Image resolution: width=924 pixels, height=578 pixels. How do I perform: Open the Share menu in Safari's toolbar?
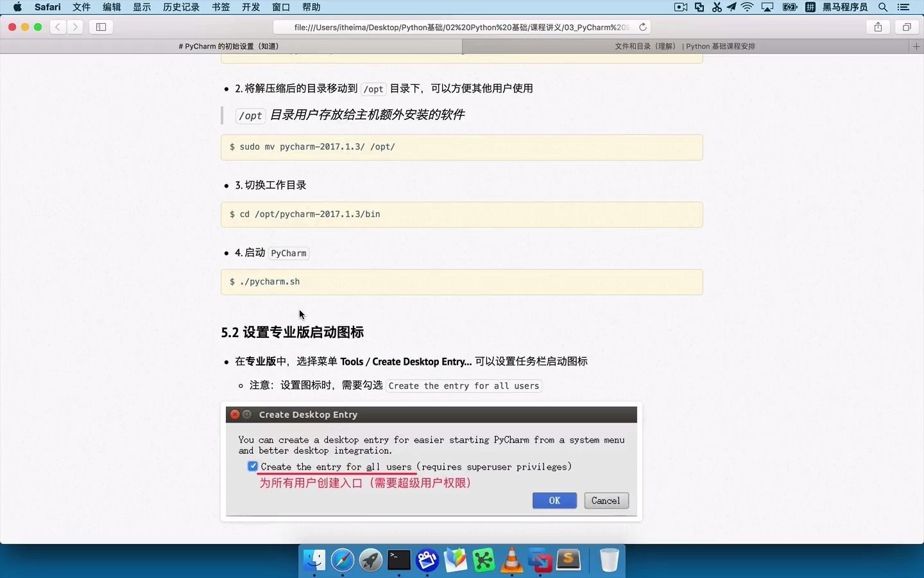(878, 27)
